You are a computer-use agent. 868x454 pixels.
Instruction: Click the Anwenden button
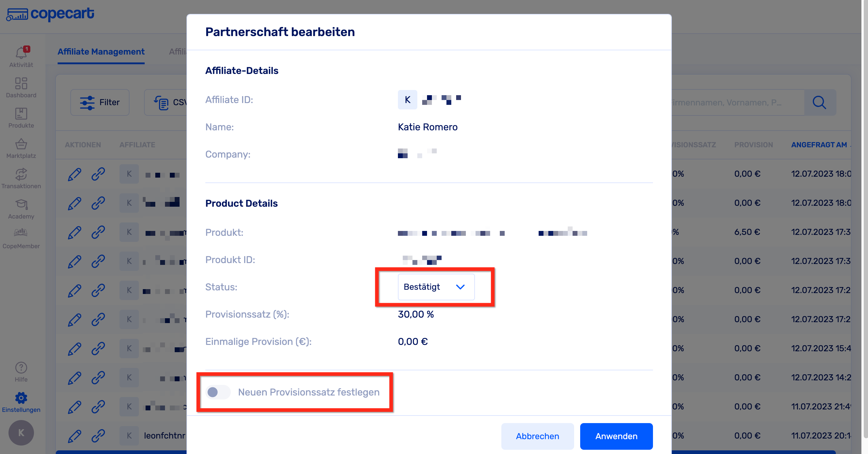[616, 436]
